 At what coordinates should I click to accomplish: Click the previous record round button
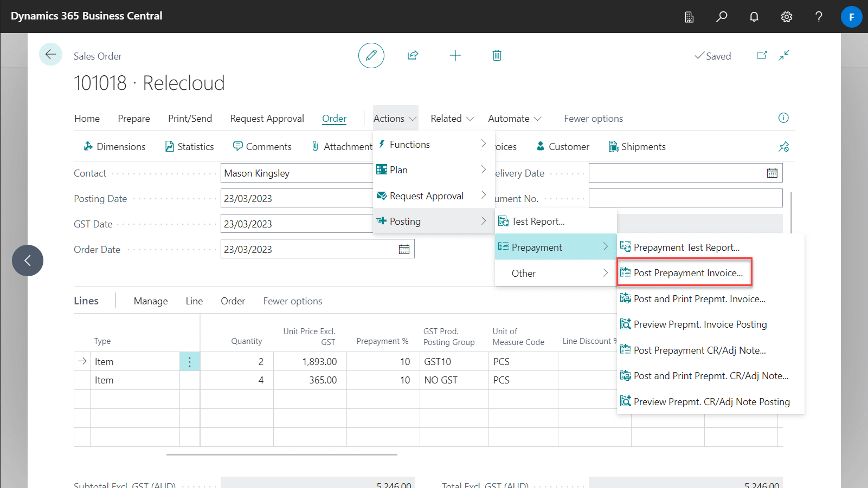[28, 261]
